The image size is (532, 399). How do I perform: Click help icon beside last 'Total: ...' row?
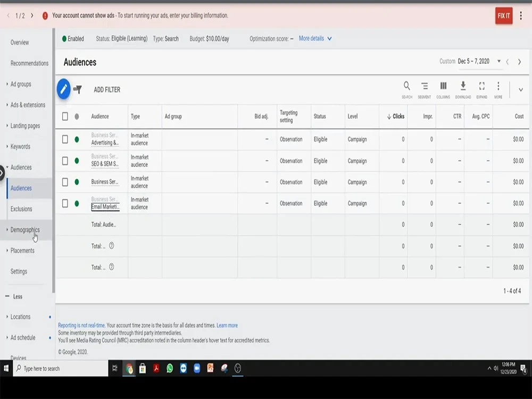coord(111,267)
